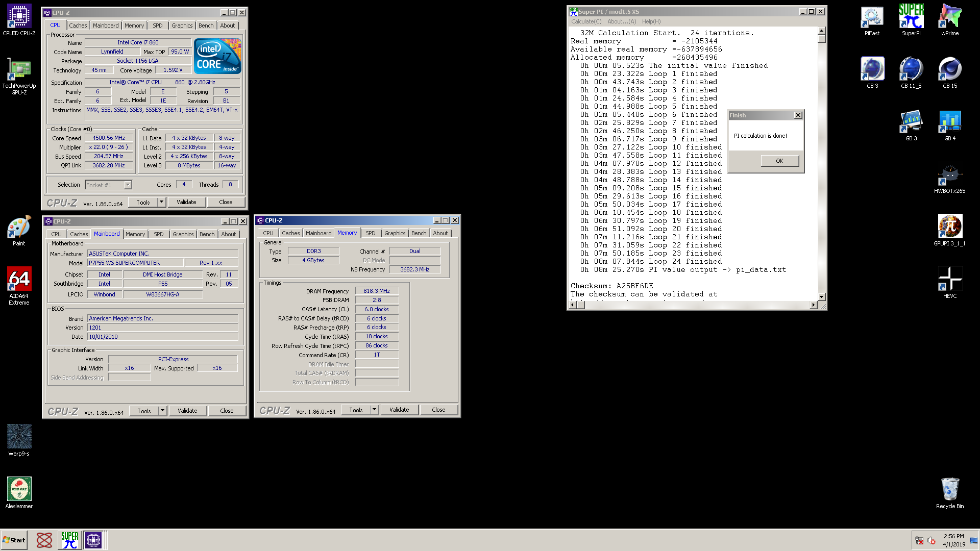Viewport: 980px width, 551px height.
Task: Click the Core Voltage 1.592 V value
Action: click(173, 70)
